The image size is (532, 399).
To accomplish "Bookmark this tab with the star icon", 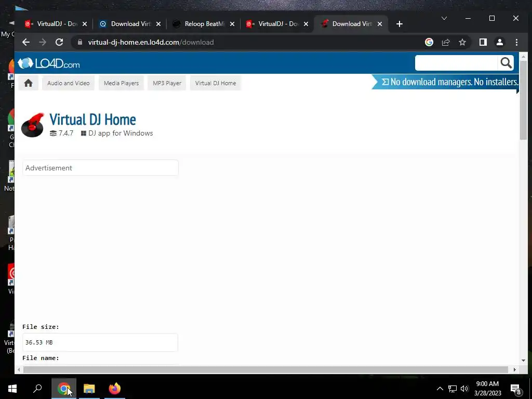I will (x=462, y=42).
